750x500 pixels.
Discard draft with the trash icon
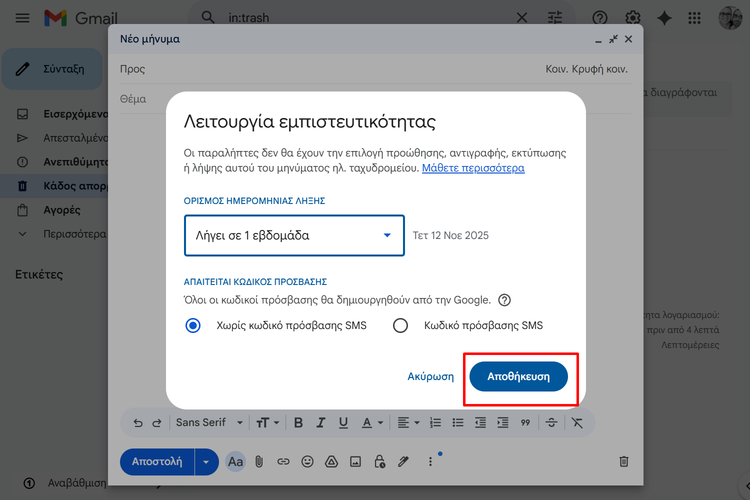click(624, 462)
